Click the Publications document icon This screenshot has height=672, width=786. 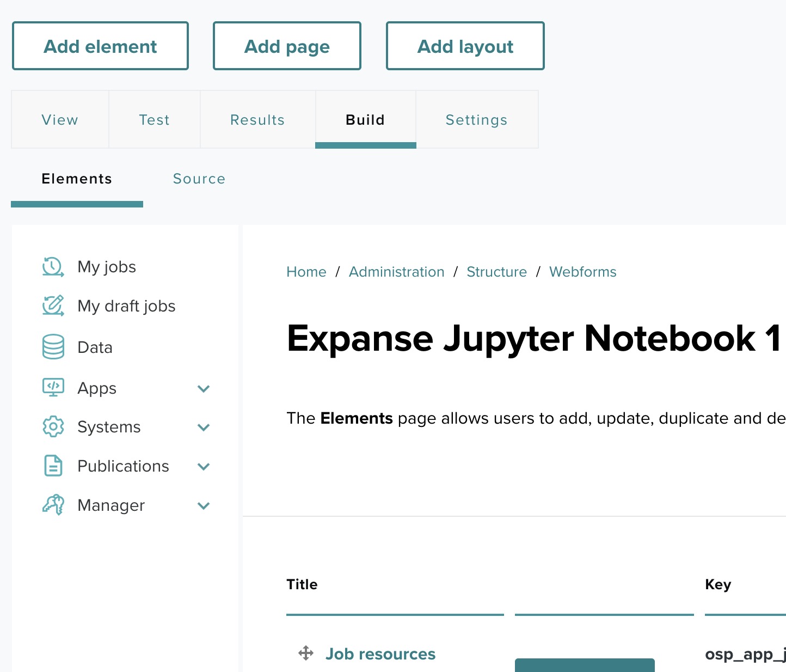coord(53,466)
